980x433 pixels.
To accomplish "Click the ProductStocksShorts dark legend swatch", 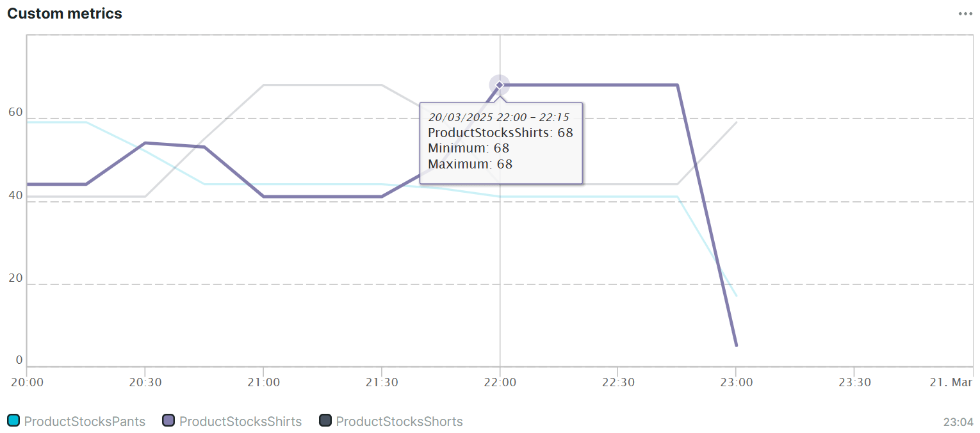I will (325, 421).
